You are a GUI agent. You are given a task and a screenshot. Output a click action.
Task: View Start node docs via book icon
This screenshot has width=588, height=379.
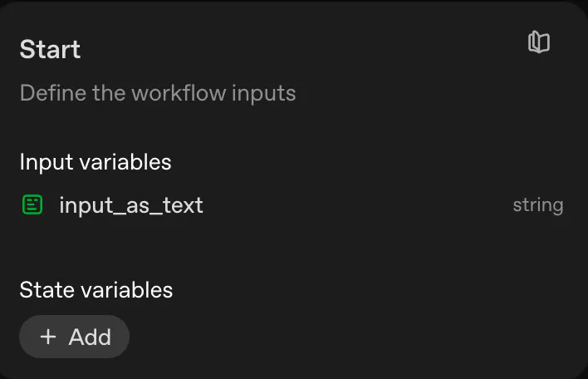coord(539,42)
